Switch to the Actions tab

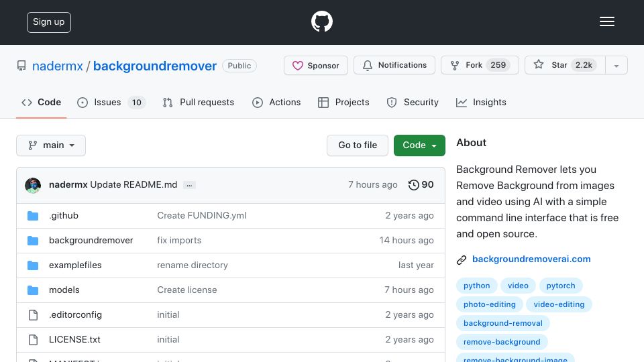coord(276,102)
